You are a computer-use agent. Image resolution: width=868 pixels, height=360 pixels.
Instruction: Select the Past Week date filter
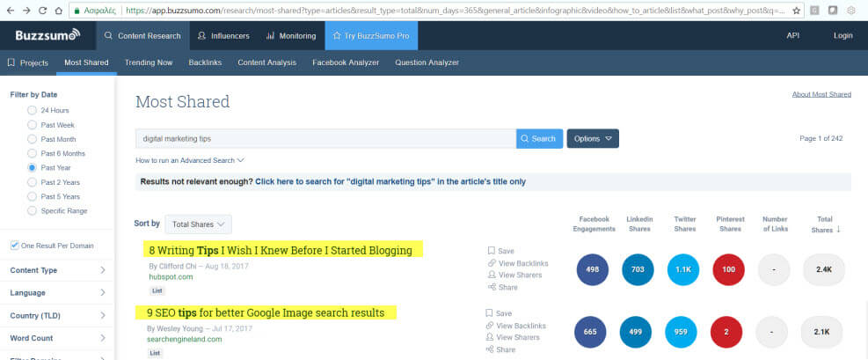[x=32, y=125]
